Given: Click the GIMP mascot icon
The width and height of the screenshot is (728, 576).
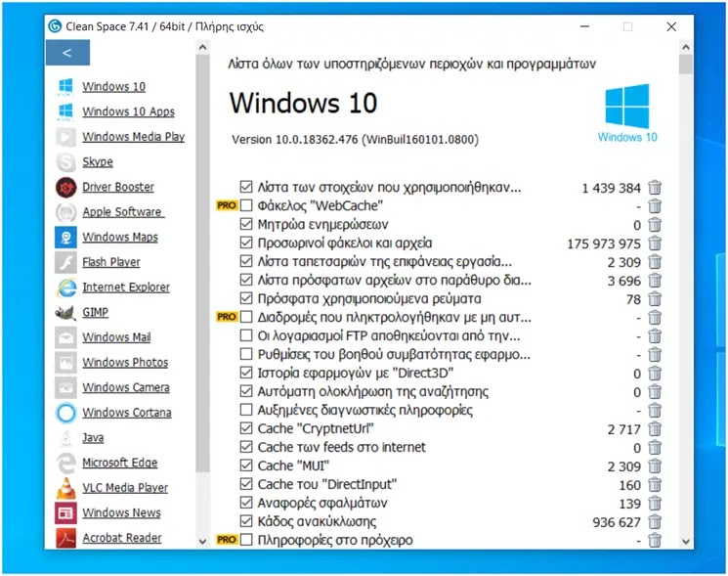Looking at the screenshot, I should click(x=65, y=312).
